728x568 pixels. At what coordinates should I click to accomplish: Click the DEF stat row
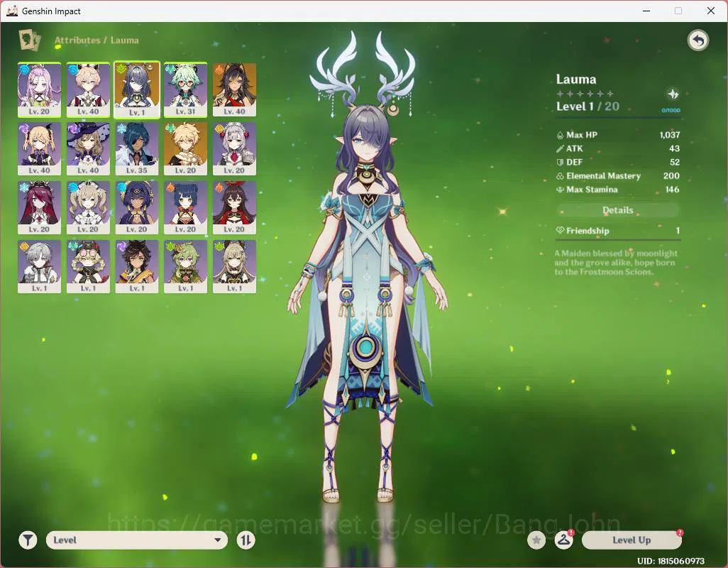click(617, 162)
